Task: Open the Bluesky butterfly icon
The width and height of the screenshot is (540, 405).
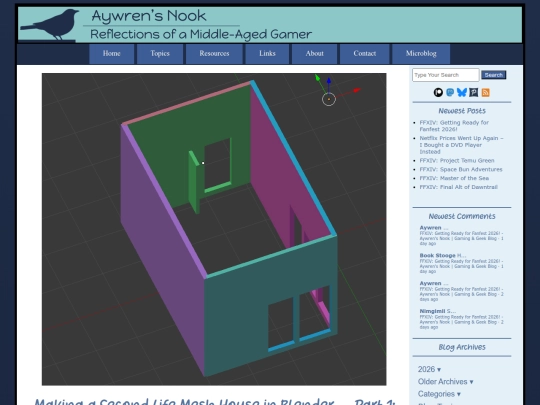Action: pyautogui.click(x=461, y=92)
